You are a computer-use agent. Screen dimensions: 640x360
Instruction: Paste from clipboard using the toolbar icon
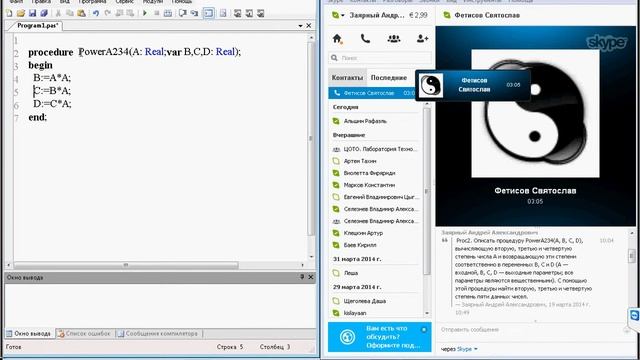point(82,13)
